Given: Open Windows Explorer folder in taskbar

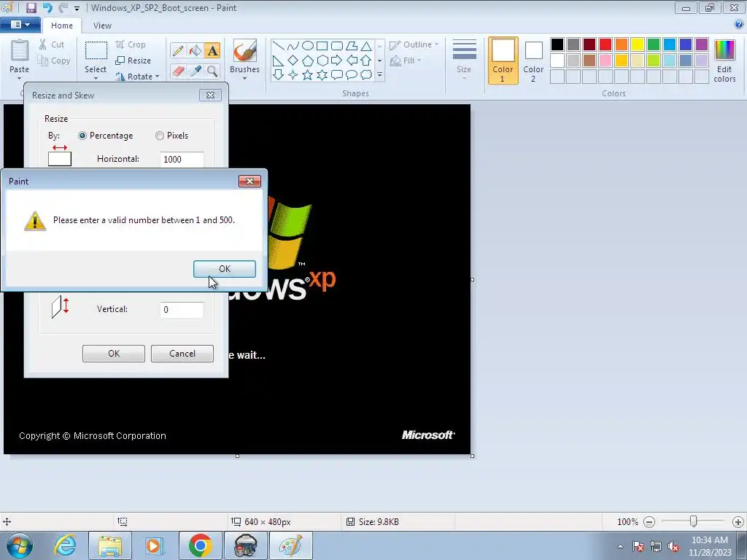Looking at the screenshot, I should tap(110, 545).
